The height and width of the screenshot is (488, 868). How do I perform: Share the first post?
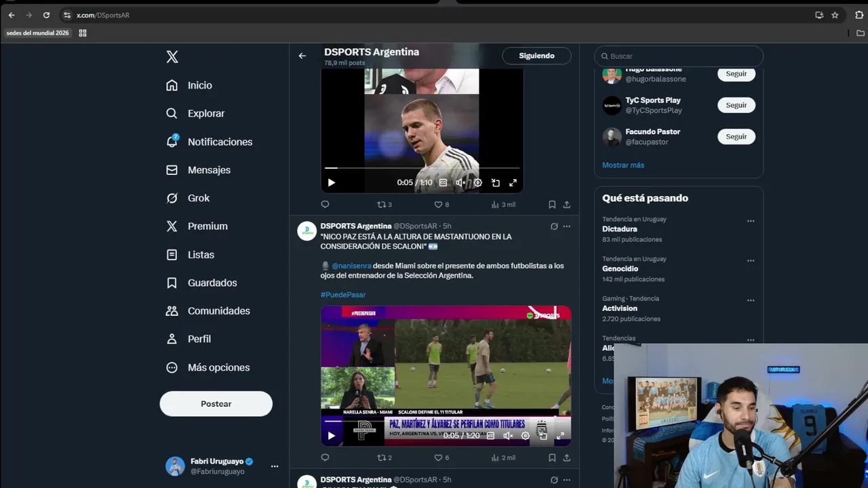(567, 204)
